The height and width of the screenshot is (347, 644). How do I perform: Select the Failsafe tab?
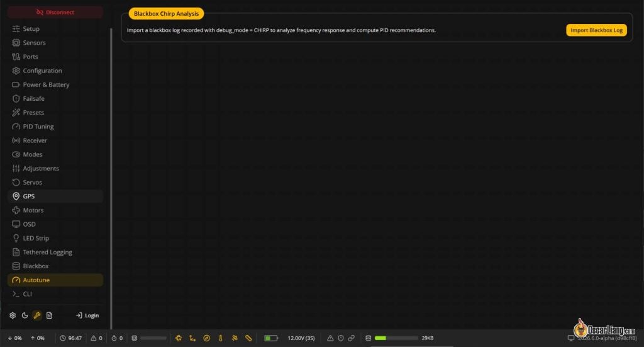click(55, 99)
